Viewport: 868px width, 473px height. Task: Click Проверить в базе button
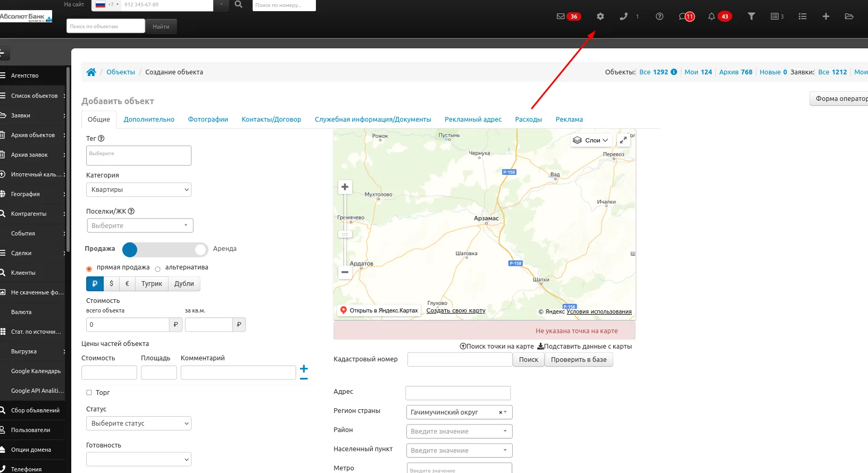579,360
